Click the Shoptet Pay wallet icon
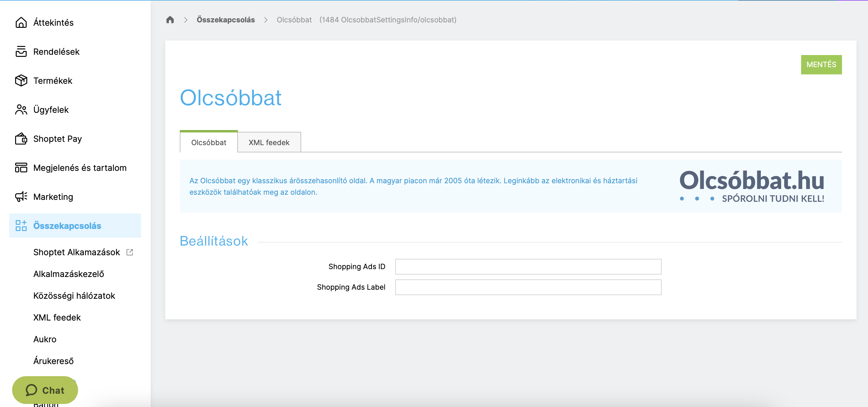The width and height of the screenshot is (868, 407). [21, 139]
